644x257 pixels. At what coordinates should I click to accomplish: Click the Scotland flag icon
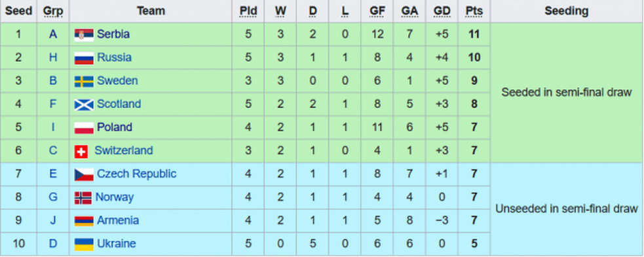(x=85, y=105)
